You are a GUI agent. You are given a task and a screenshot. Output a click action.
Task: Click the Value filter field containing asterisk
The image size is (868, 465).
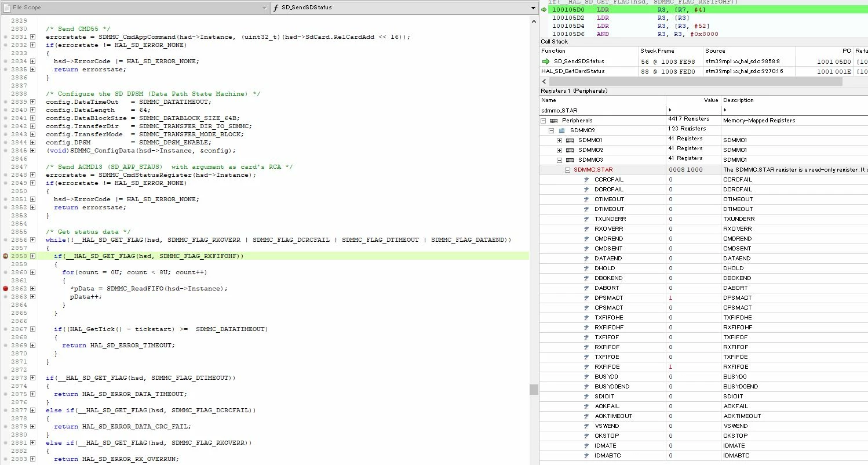point(694,110)
